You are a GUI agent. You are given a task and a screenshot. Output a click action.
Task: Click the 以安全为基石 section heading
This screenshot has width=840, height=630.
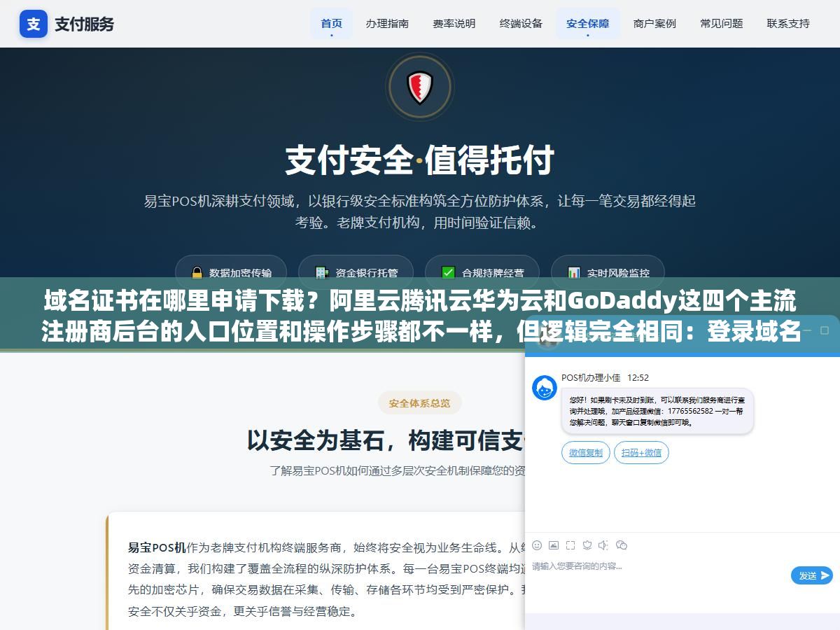coord(386,440)
